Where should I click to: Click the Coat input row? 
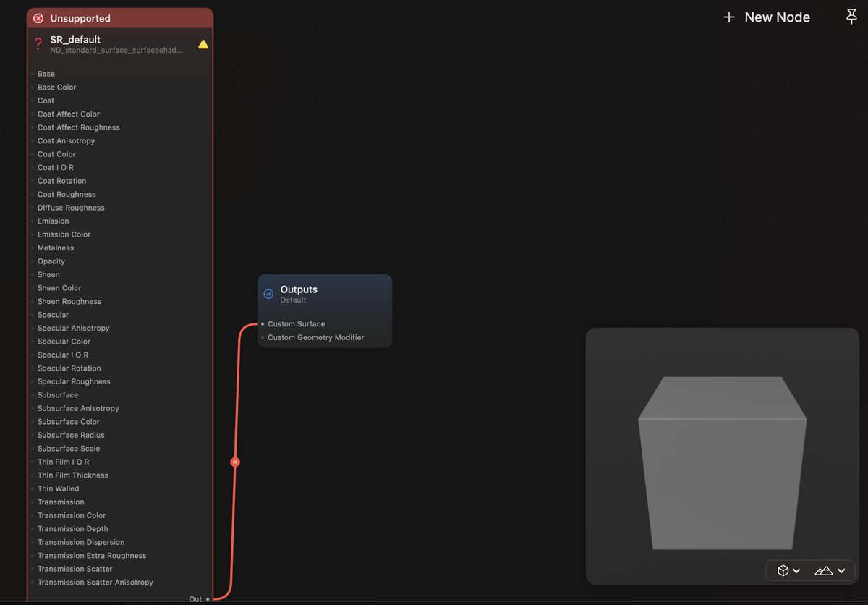pos(46,101)
